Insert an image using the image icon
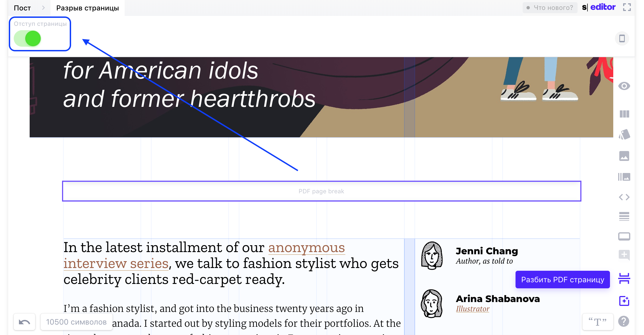 tap(625, 157)
